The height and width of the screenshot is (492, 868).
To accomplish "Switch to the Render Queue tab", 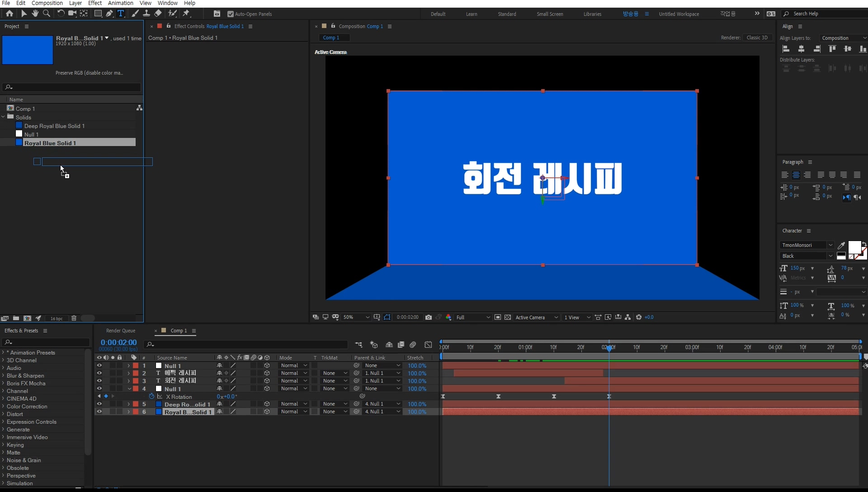I will [x=120, y=331].
